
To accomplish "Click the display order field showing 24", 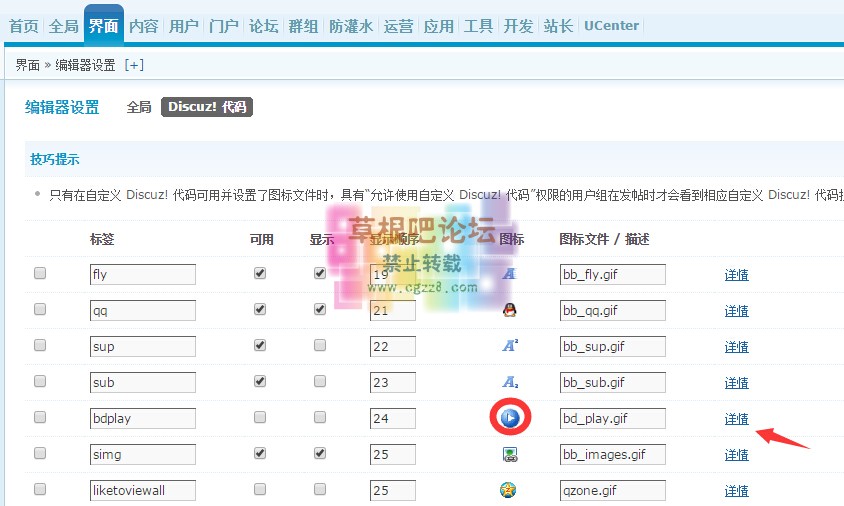I will (x=393, y=418).
